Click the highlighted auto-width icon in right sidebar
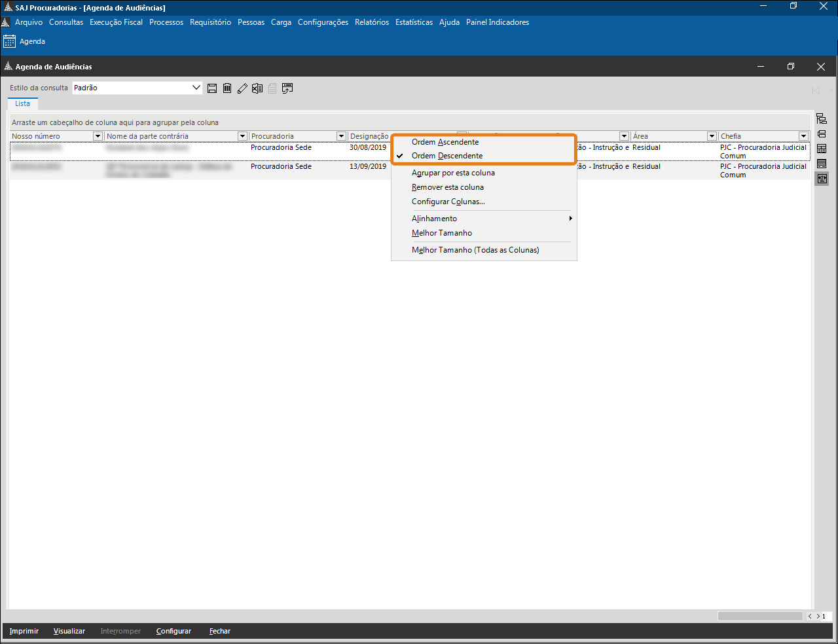Screen dimensions: 838x644 pyautogui.click(x=822, y=179)
